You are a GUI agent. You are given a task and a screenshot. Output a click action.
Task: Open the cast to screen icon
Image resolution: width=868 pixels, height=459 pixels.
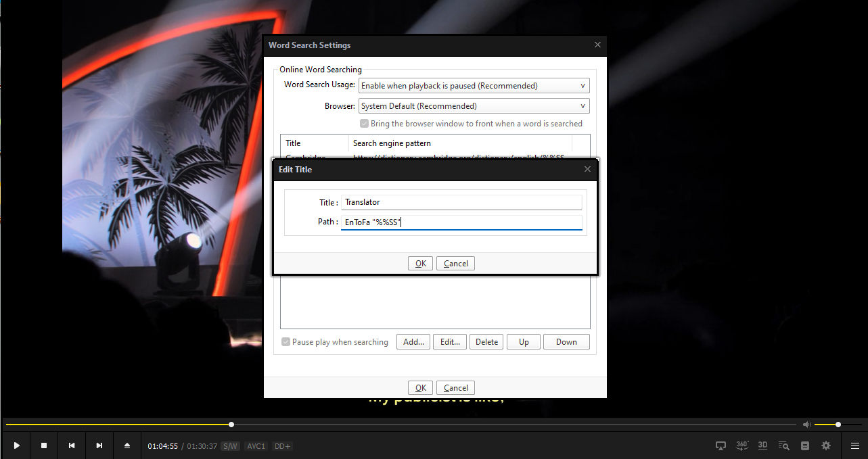point(721,445)
